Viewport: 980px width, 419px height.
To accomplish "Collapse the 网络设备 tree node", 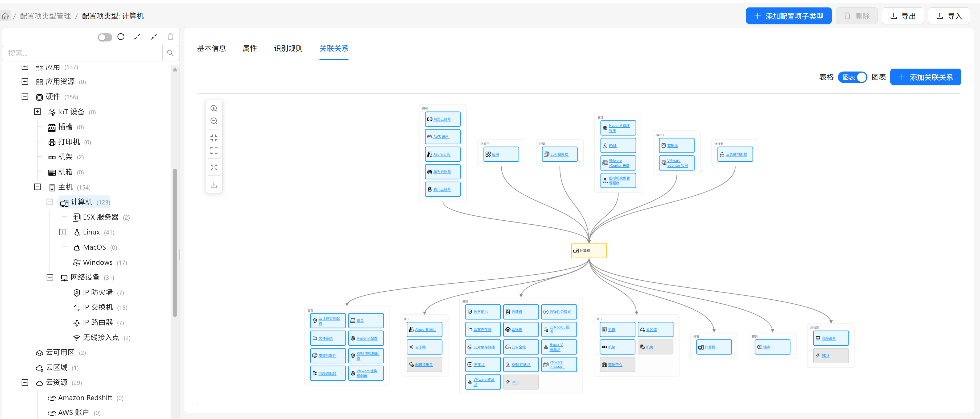I will (x=50, y=277).
